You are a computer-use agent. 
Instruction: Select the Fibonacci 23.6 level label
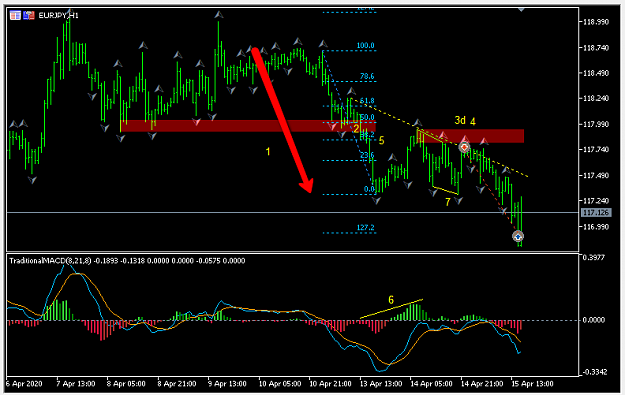(x=367, y=155)
